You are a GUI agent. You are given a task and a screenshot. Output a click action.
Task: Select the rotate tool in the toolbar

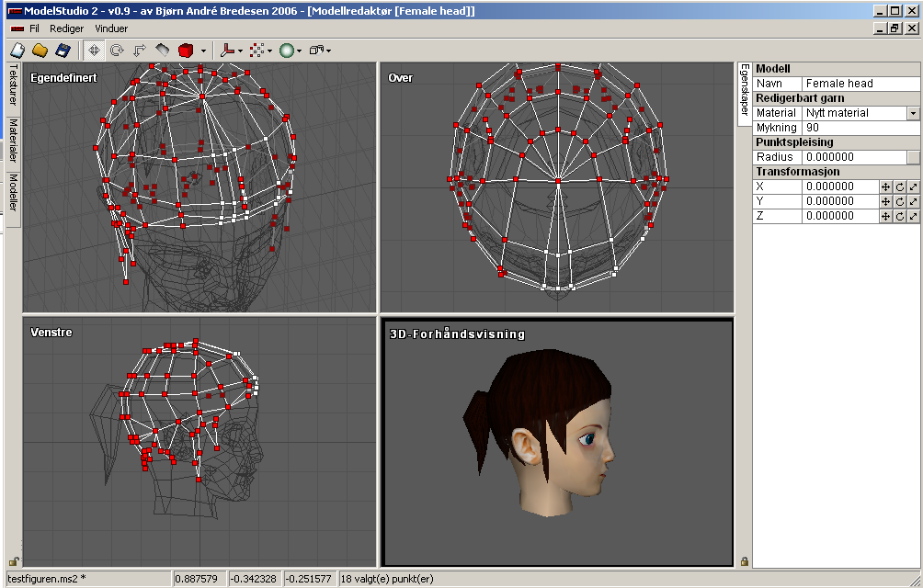[117, 51]
